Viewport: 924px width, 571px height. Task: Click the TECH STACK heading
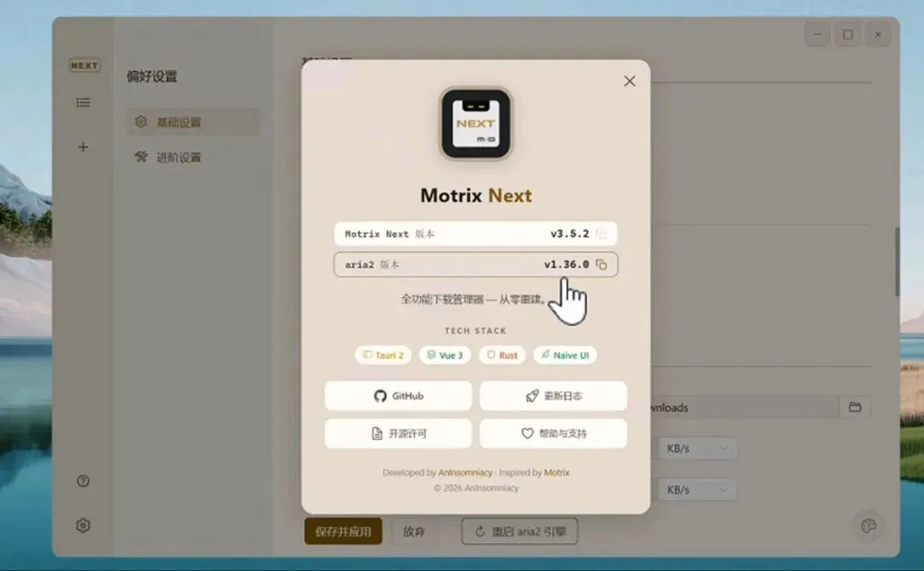[476, 331]
